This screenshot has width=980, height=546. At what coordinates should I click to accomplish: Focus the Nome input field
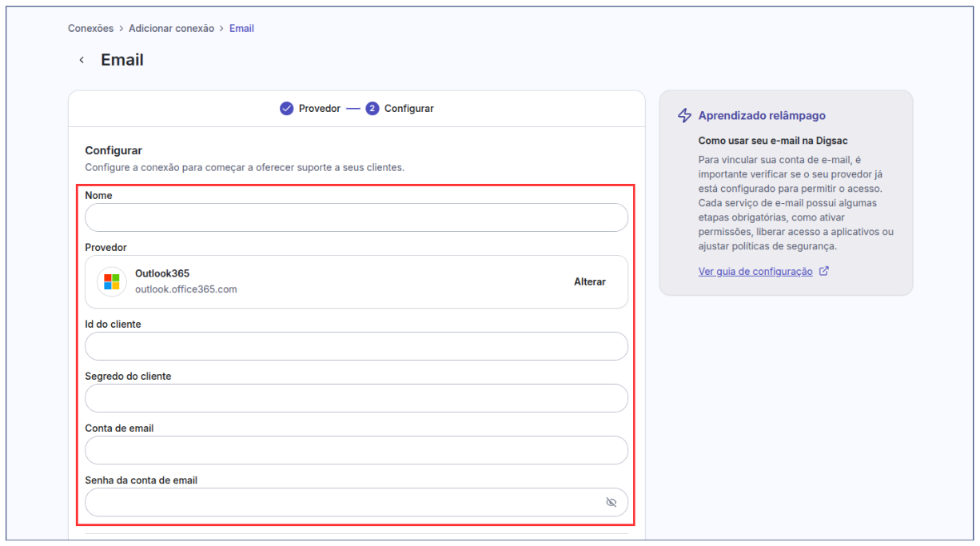(356, 217)
